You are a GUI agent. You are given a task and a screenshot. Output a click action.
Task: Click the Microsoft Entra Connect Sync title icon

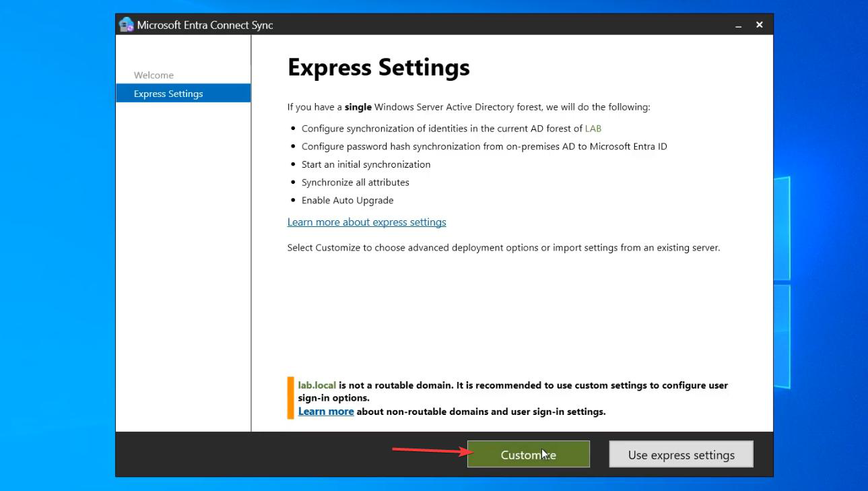click(126, 25)
